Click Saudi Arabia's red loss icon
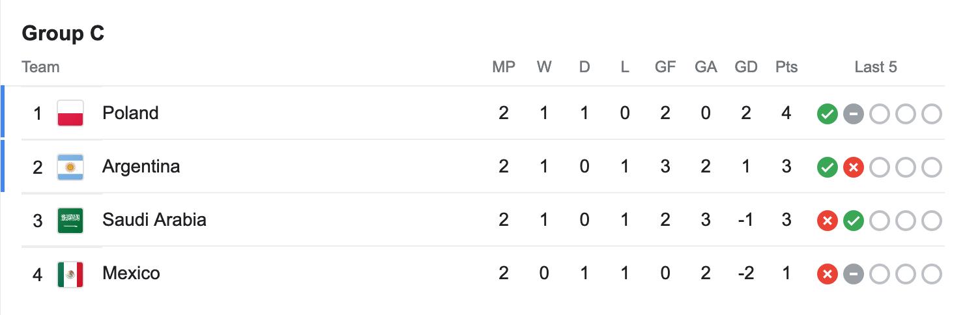 point(828,221)
